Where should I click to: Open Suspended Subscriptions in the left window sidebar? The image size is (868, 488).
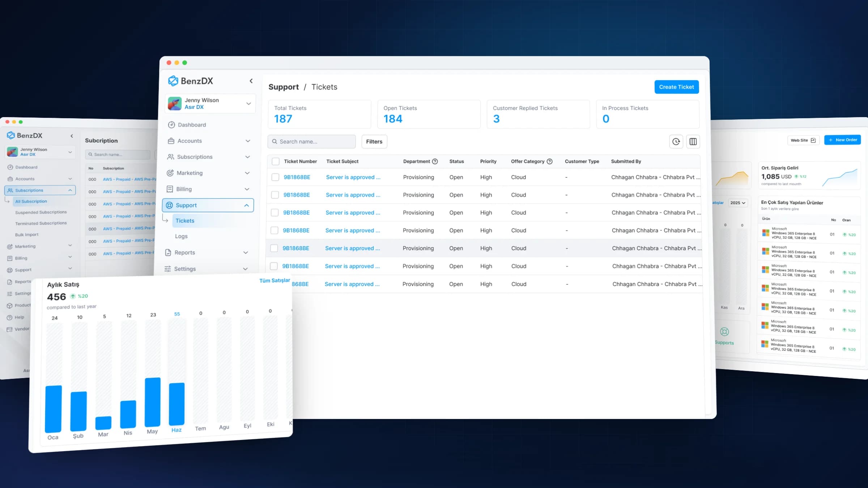click(x=41, y=212)
